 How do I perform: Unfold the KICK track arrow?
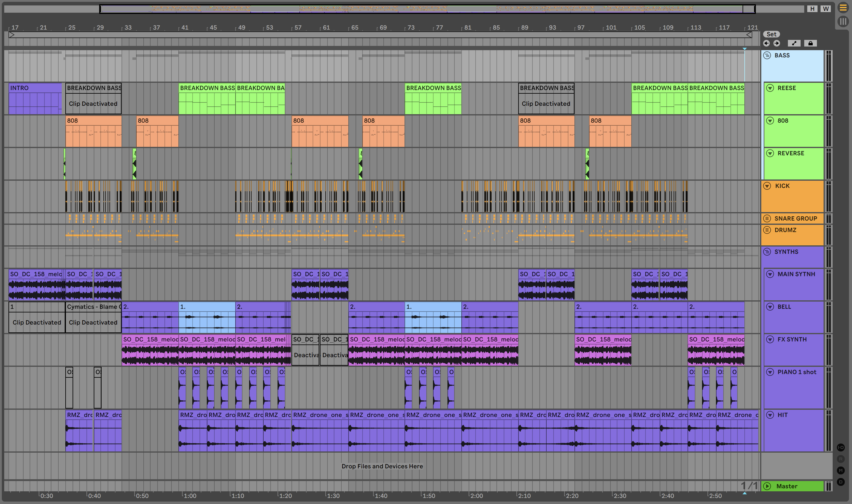tap(767, 186)
